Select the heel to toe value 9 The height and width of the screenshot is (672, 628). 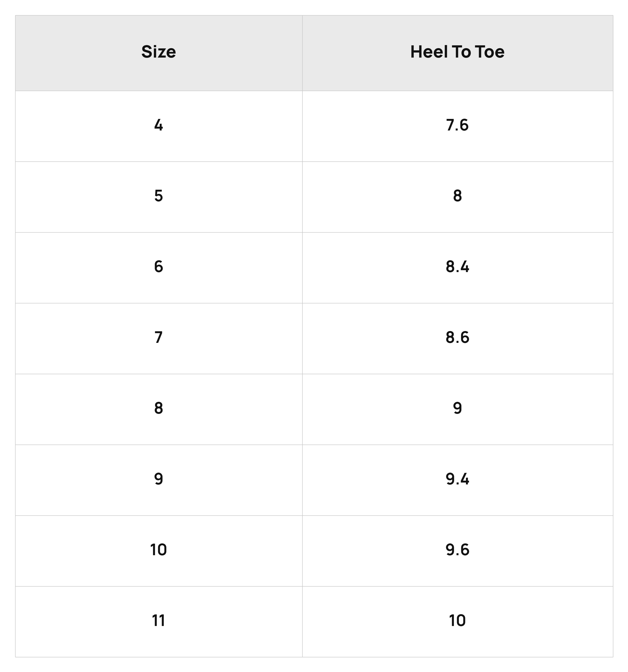[x=457, y=409]
